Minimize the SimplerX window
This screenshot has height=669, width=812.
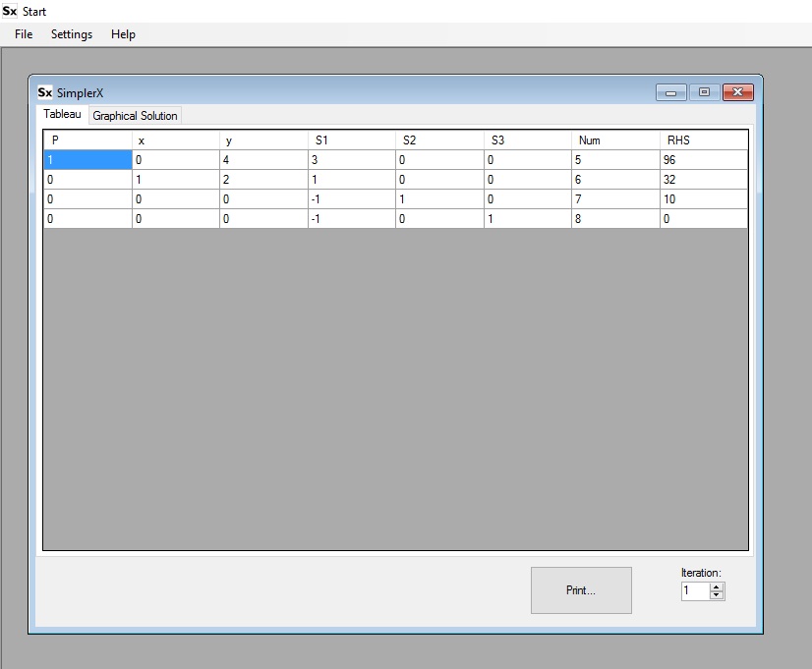pyautogui.click(x=671, y=92)
